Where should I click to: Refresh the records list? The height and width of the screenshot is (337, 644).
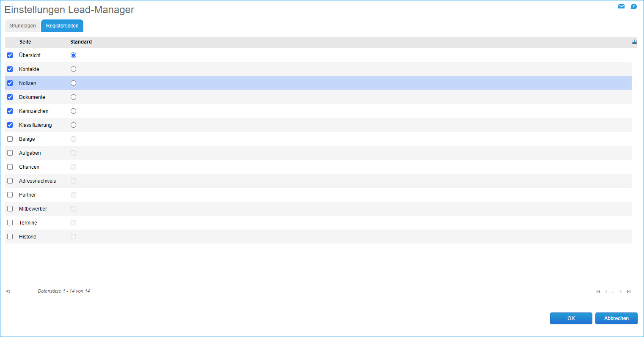tap(8, 291)
